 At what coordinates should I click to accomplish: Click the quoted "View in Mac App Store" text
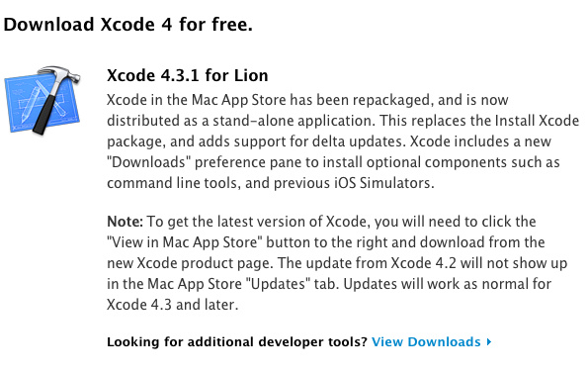(185, 242)
